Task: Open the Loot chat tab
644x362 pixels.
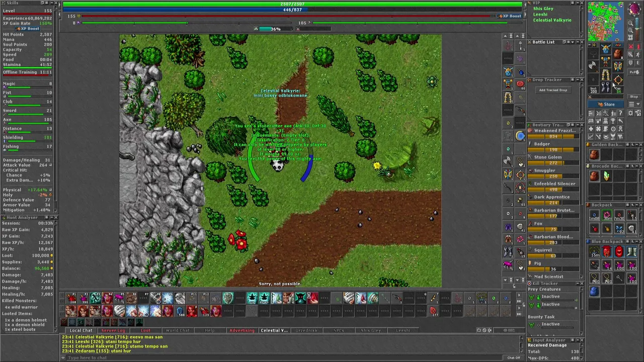Action: coord(145,330)
